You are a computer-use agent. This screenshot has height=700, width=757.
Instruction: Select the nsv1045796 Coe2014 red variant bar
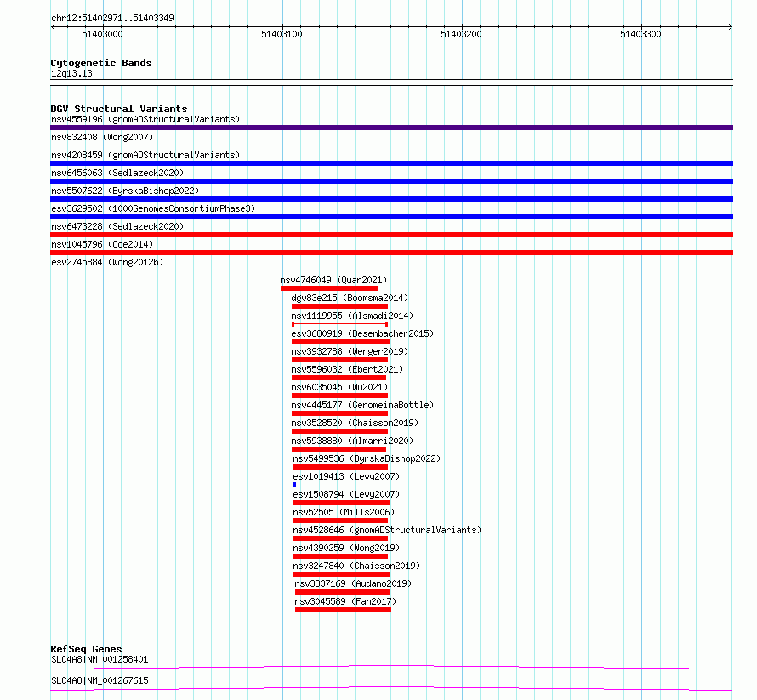point(391,253)
